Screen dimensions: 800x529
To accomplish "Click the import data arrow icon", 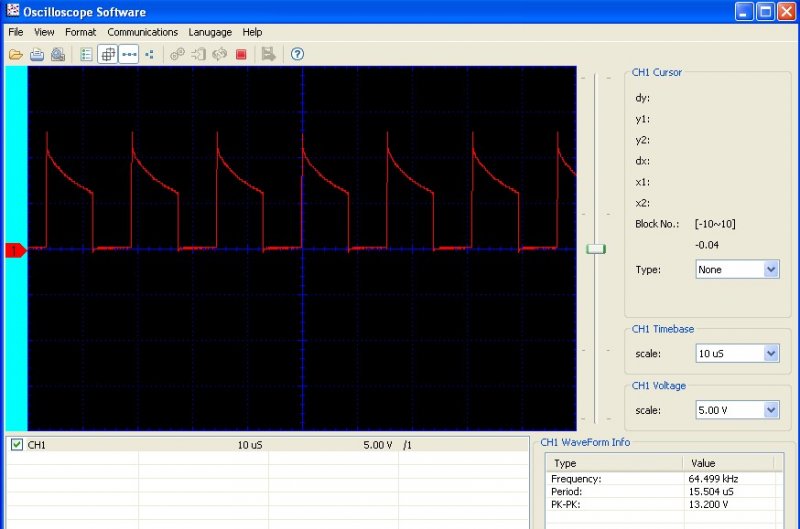I will click(198, 54).
